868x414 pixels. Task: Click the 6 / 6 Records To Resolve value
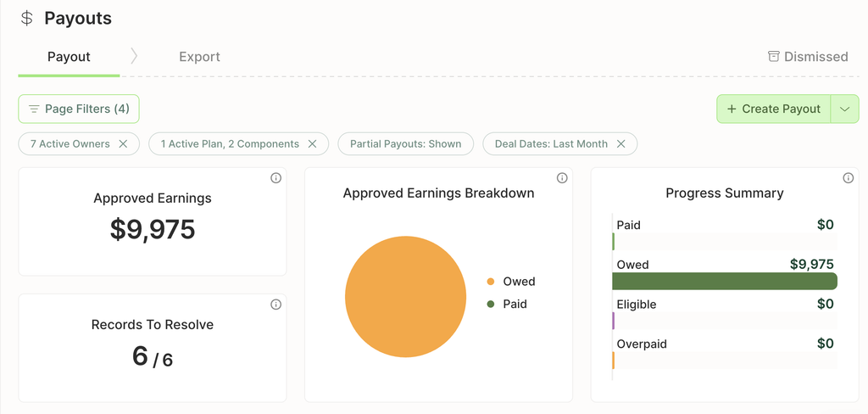(153, 357)
